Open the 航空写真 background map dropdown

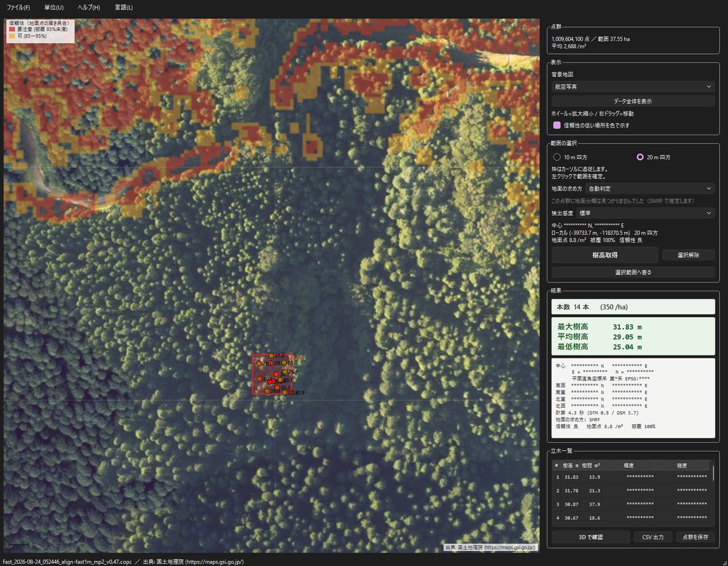coord(633,87)
